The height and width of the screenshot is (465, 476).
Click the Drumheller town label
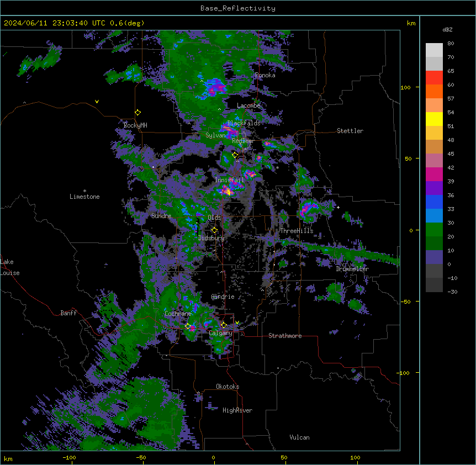(x=352, y=269)
